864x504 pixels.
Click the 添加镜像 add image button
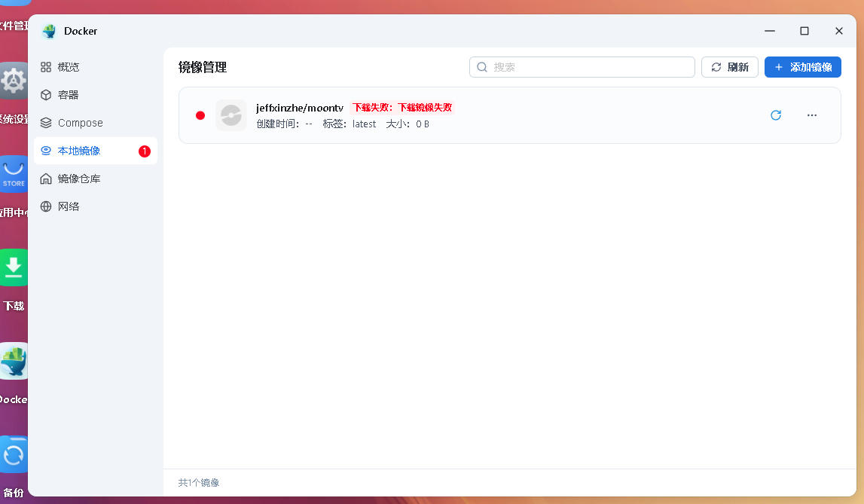coord(802,67)
